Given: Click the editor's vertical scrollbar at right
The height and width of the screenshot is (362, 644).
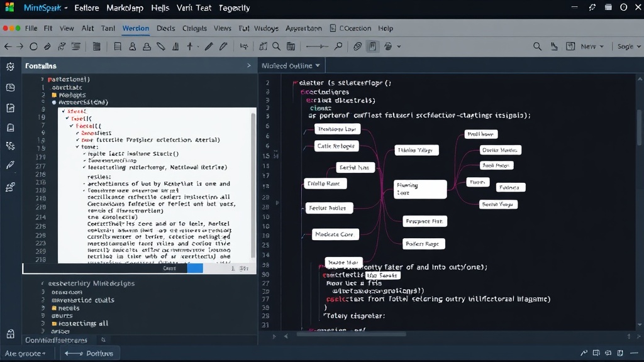Looking at the screenshot, I should coord(640,127).
